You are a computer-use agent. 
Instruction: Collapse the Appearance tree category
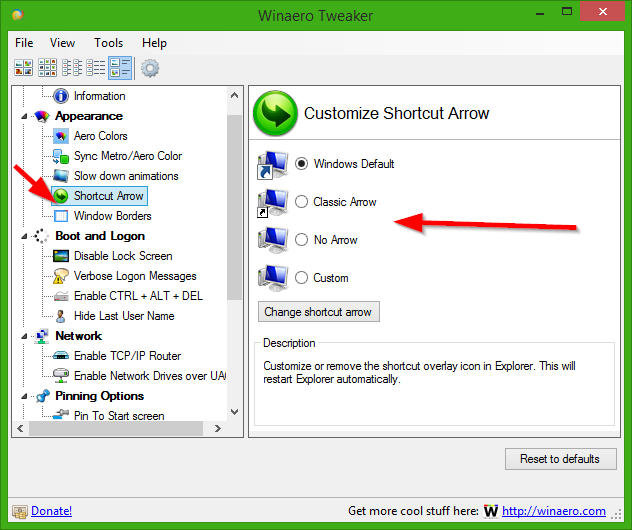24,116
